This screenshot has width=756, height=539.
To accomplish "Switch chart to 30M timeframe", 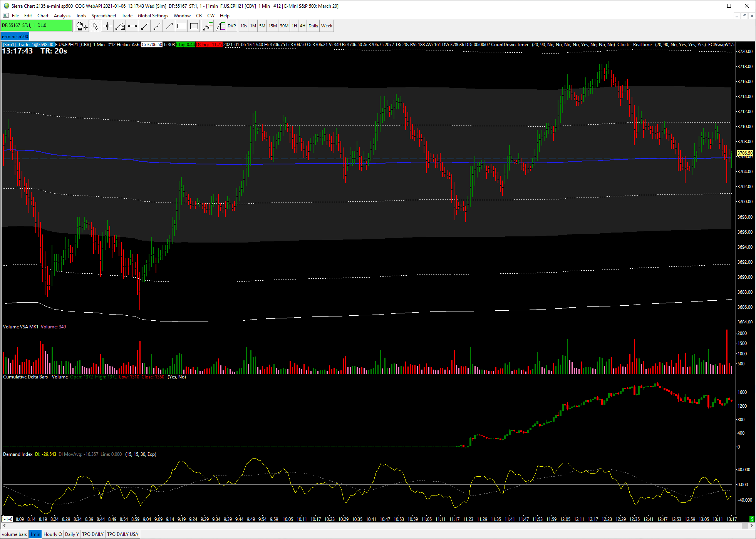I will (x=284, y=26).
